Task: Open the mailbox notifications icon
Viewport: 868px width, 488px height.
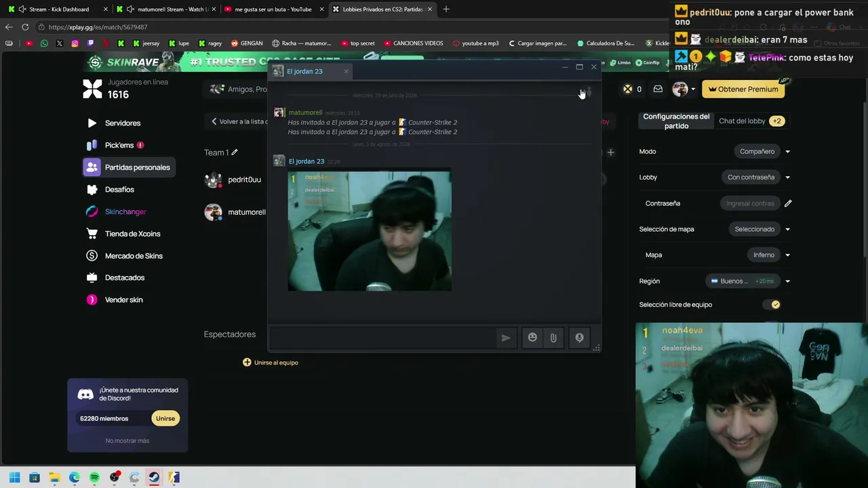Action: tap(658, 89)
